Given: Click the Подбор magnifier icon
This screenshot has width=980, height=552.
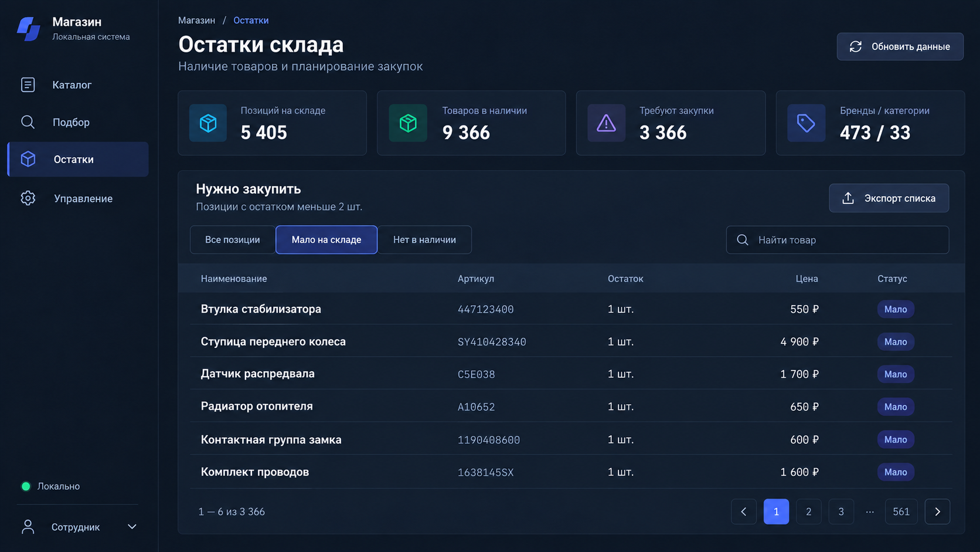Looking at the screenshot, I should (x=28, y=122).
